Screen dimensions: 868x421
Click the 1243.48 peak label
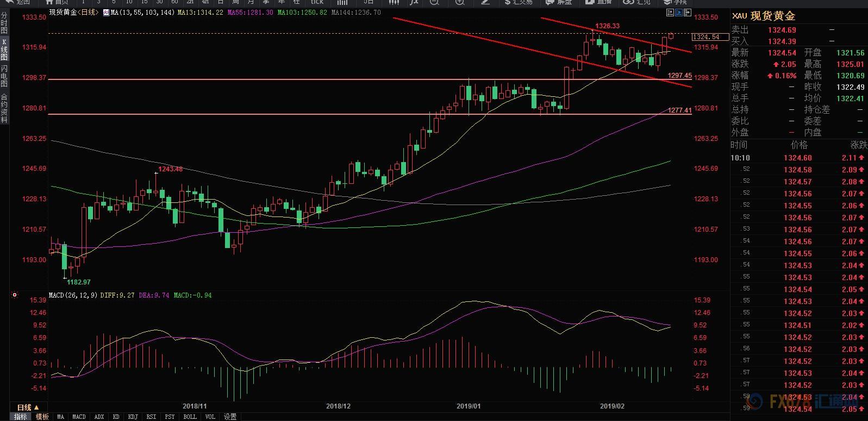coord(170,169)
